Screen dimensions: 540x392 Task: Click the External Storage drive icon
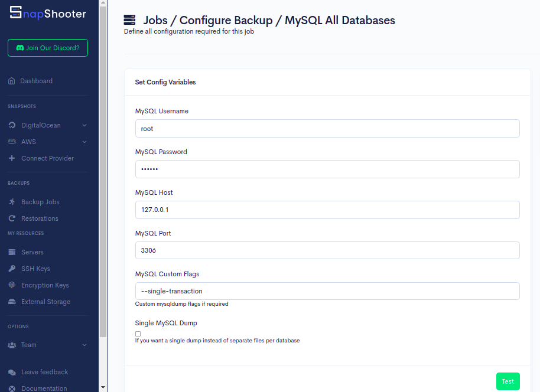[12, 302]
